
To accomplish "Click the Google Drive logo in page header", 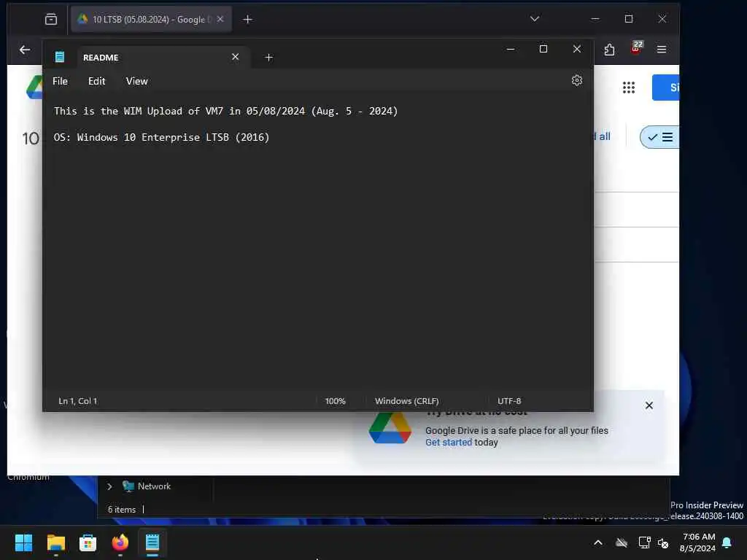I will (34, 87).
